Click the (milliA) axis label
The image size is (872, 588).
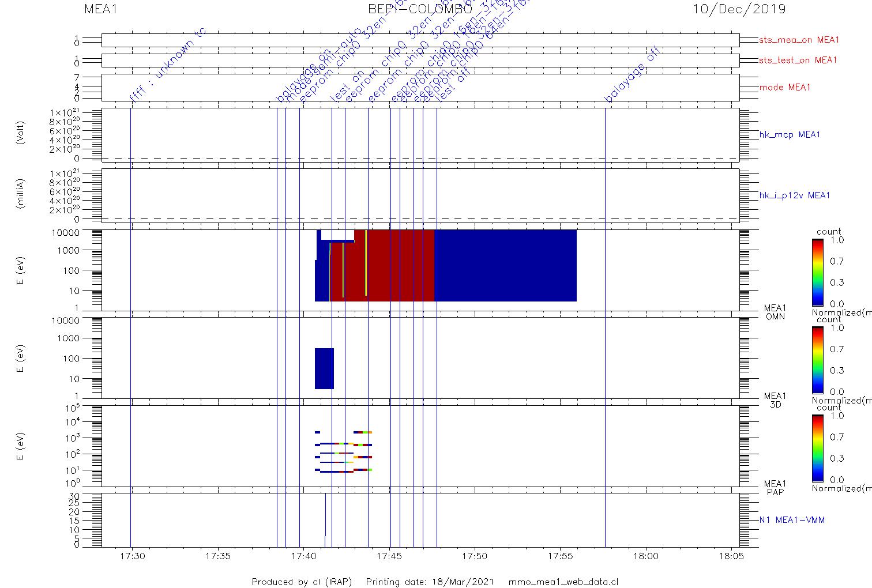click(x=21, y=193)
